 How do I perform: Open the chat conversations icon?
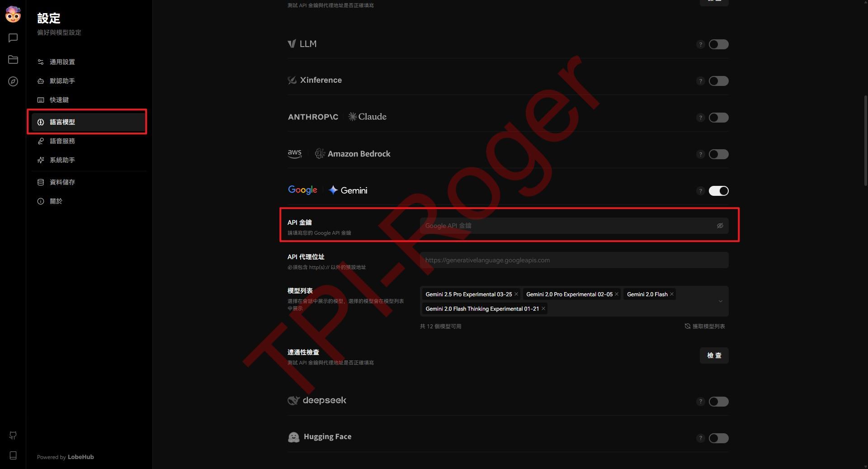click(13, 38)
